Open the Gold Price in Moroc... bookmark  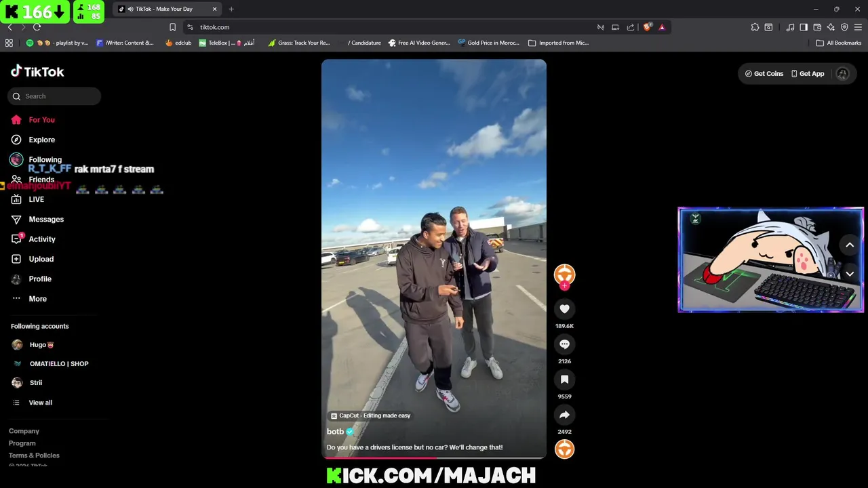[488, 43]
